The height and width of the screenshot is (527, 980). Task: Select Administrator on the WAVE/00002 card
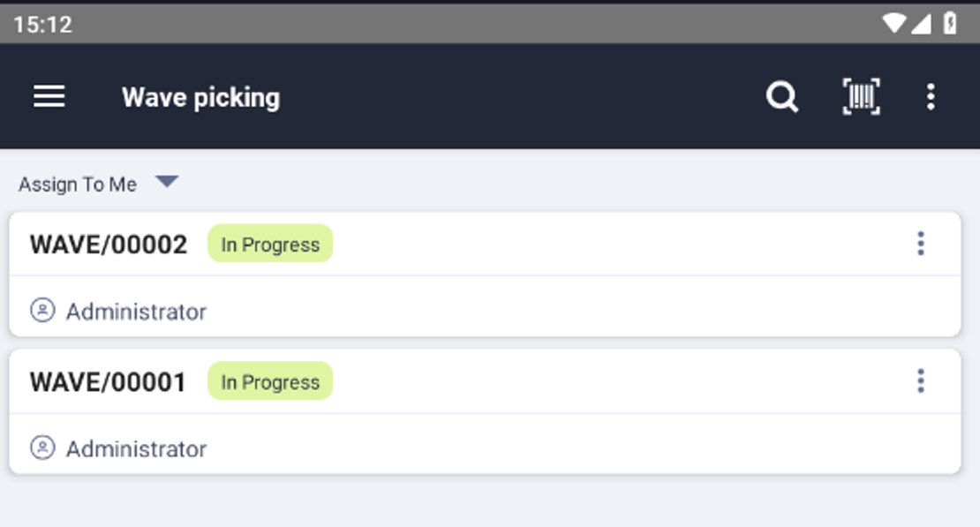pyautogui.click(x=136, y=312)
